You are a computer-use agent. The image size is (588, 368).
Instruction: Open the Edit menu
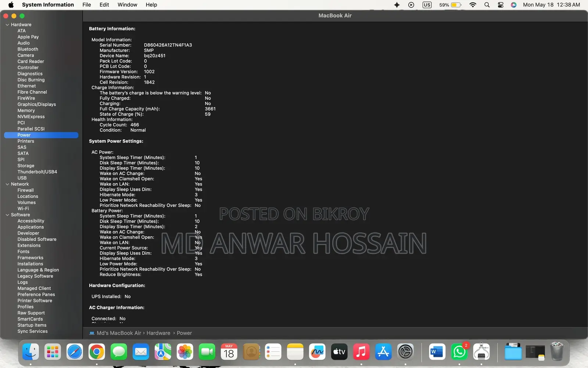104,5
